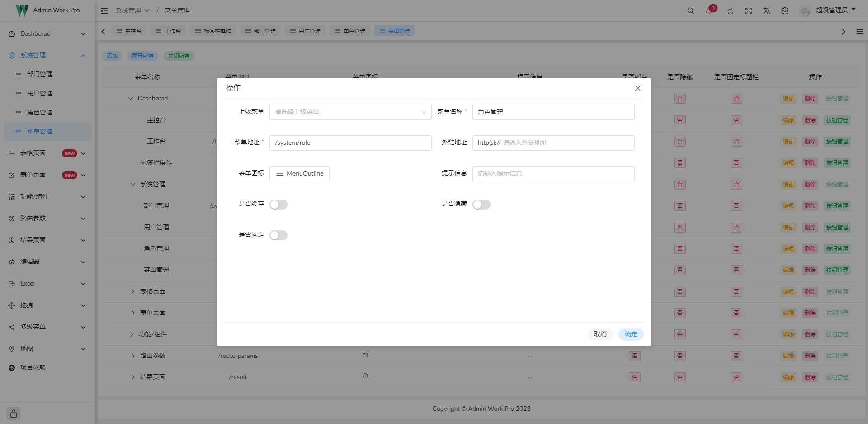
Task: Select the MenuOutline icon picker
Action: 299,173
